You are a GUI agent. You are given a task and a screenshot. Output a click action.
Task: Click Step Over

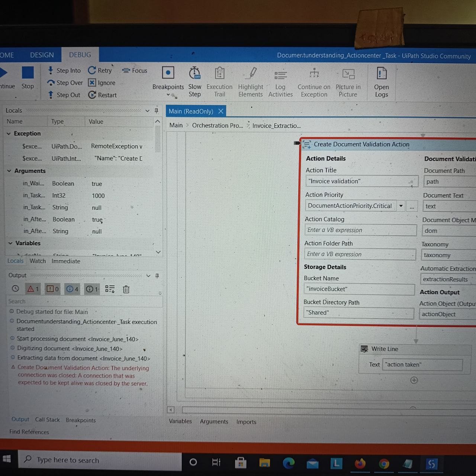coord(65,83)
